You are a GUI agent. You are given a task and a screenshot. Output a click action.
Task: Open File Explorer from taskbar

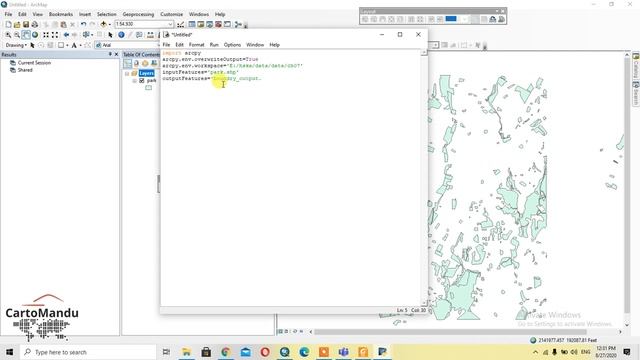[x=186, y=352]
